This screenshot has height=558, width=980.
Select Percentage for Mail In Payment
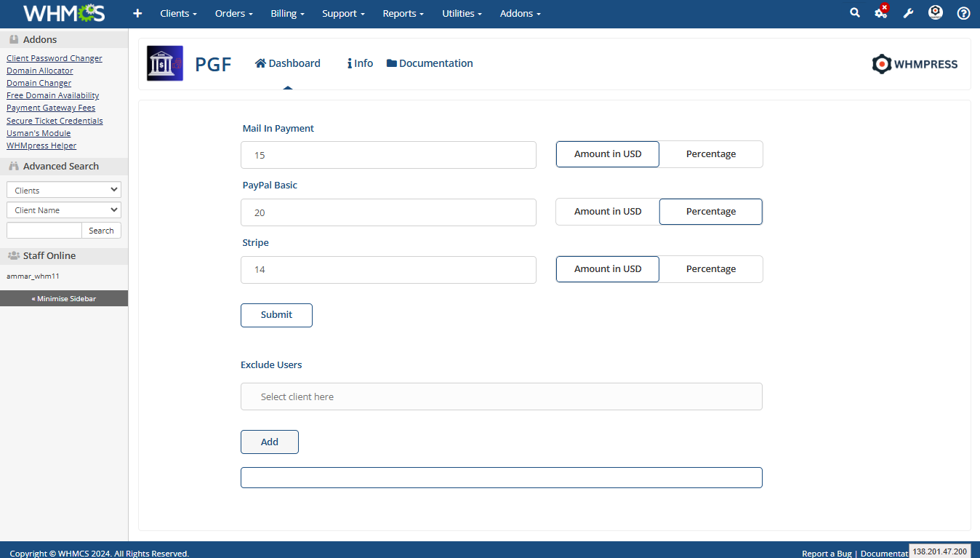(x=710, y=154)
